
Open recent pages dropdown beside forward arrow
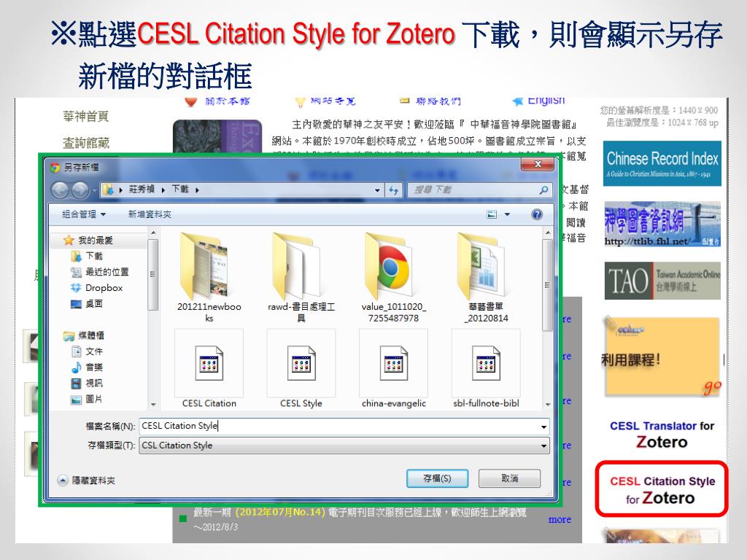click(94, 190)
